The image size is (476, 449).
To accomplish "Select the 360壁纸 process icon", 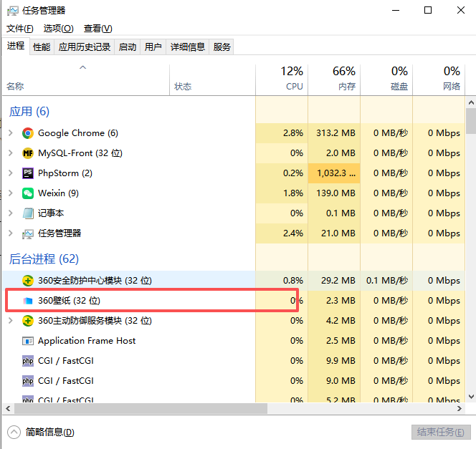I will point(28,301).
